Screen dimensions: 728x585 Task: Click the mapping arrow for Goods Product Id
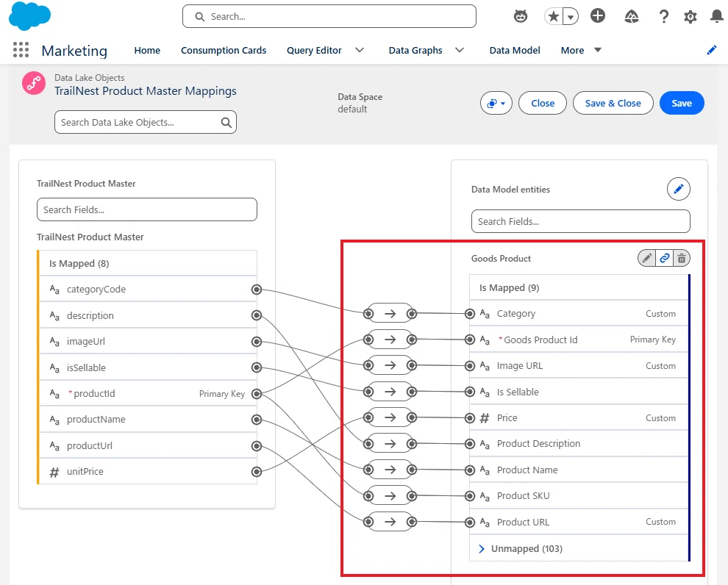[x=390, y=340]
